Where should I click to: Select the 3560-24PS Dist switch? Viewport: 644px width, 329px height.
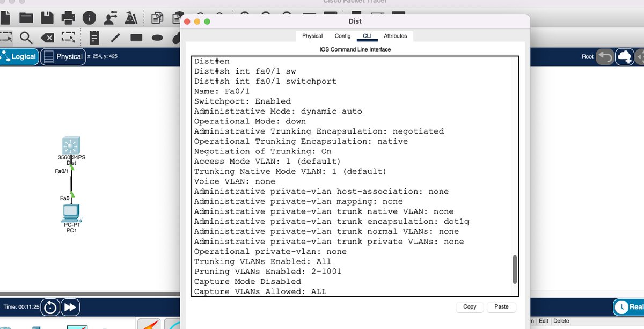(x=71, y=145)
